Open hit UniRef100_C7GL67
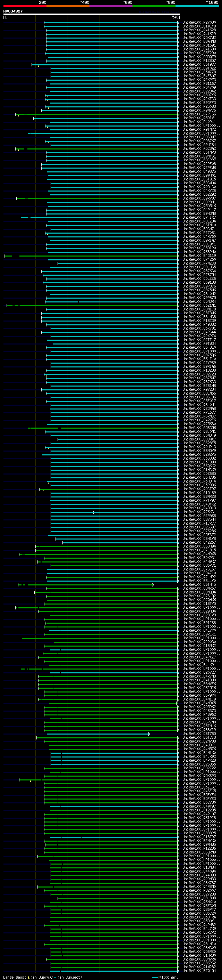This screenshot has height=980, width=222. [x=199, y=569]
